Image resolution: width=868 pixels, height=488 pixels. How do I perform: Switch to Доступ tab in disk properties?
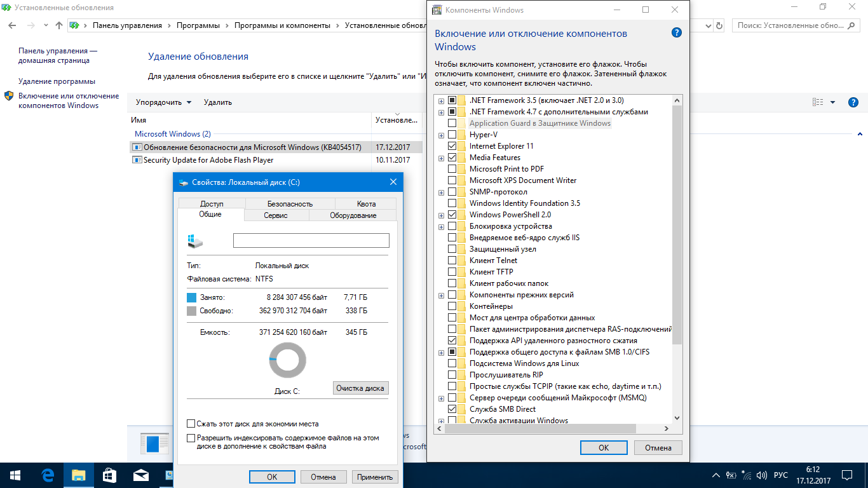pyautogui.click(x=212, y=204)
